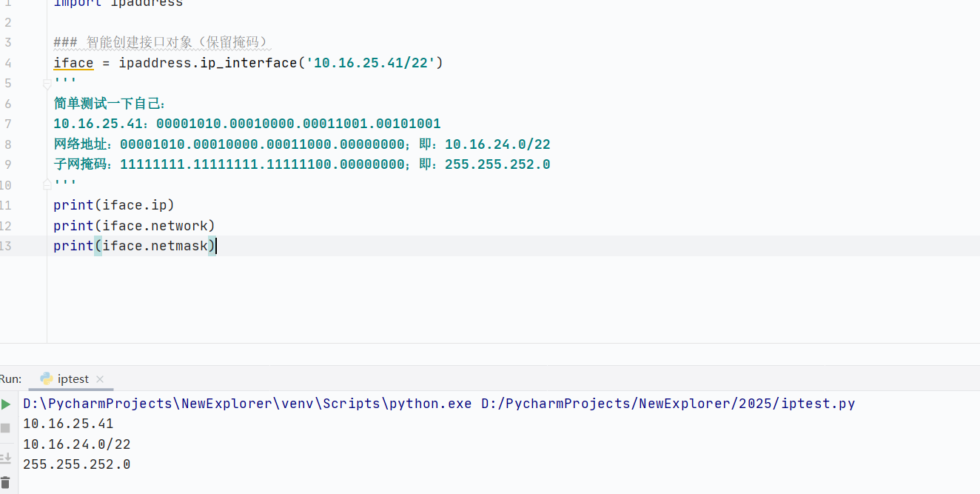Collapse the docstring fold marker at line 5
980x494 pixels.
pyautogui.click(x=47, y=84)
